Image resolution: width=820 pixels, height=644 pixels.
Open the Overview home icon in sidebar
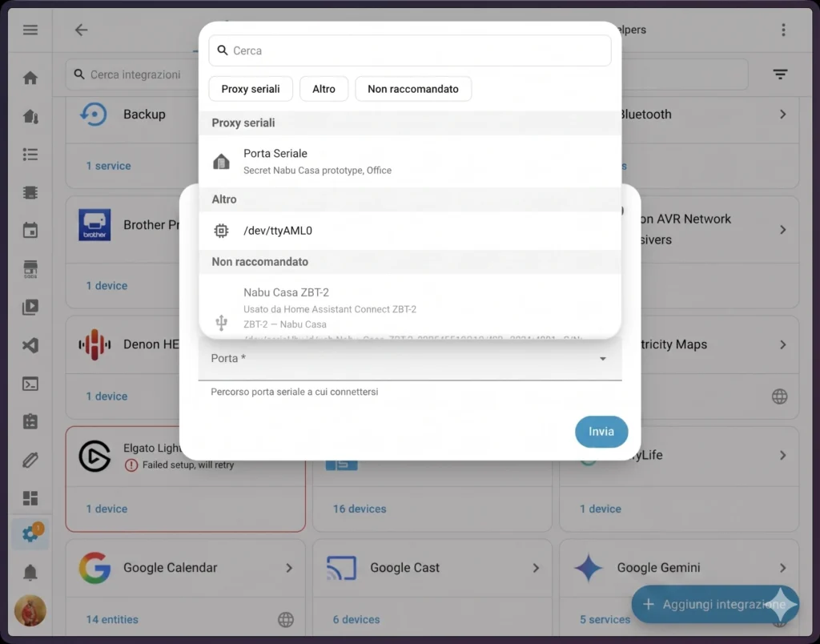[30, 78]
